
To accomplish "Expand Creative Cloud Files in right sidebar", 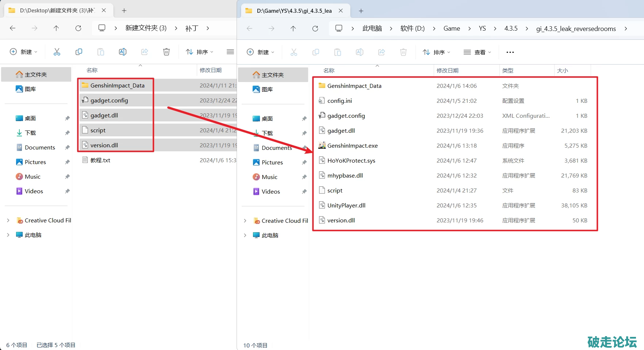I will pos(245,221).
